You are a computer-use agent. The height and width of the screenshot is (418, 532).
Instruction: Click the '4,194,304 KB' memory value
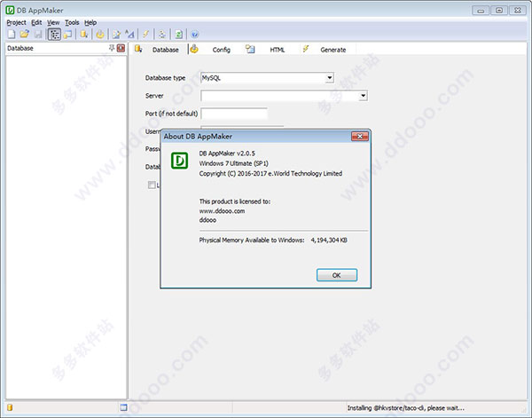(329, 241)
